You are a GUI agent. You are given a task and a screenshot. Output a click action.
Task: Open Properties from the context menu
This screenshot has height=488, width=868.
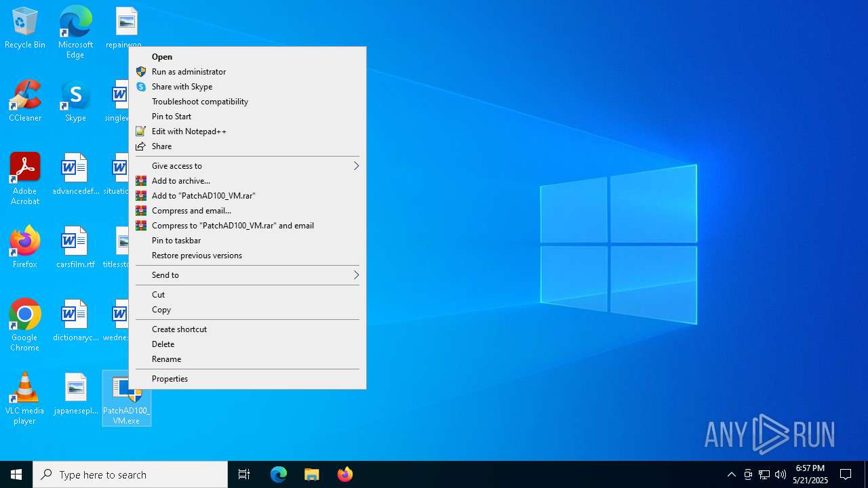[248, 379]
